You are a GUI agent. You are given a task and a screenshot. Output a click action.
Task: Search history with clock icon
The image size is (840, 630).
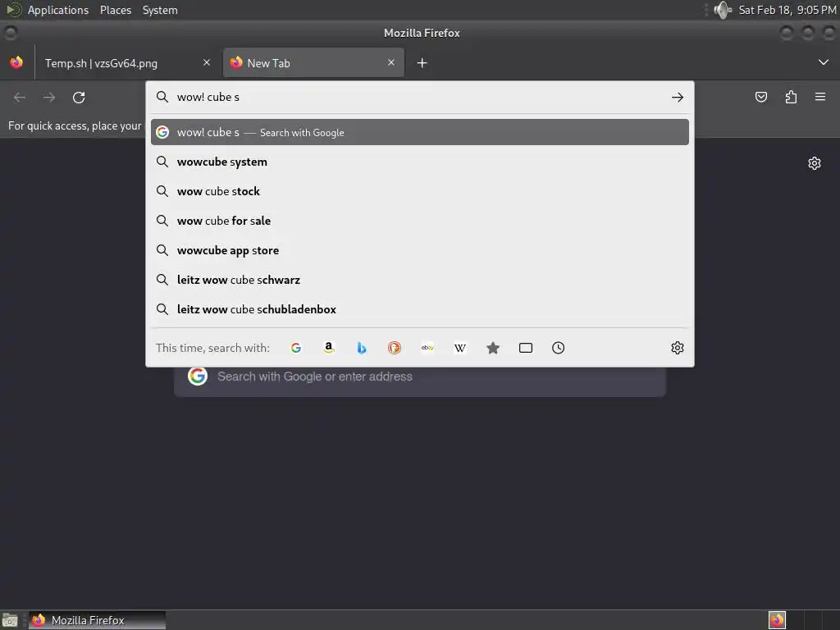558,348
